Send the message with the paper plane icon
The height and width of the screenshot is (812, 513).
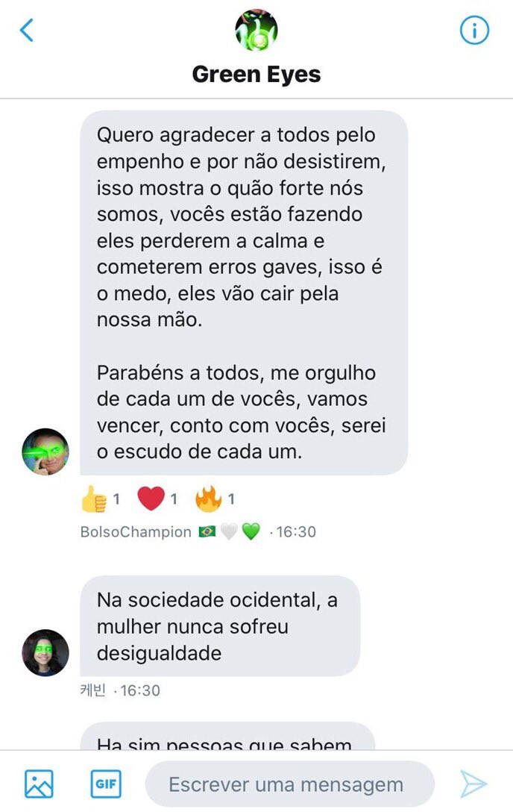[473, 784]
